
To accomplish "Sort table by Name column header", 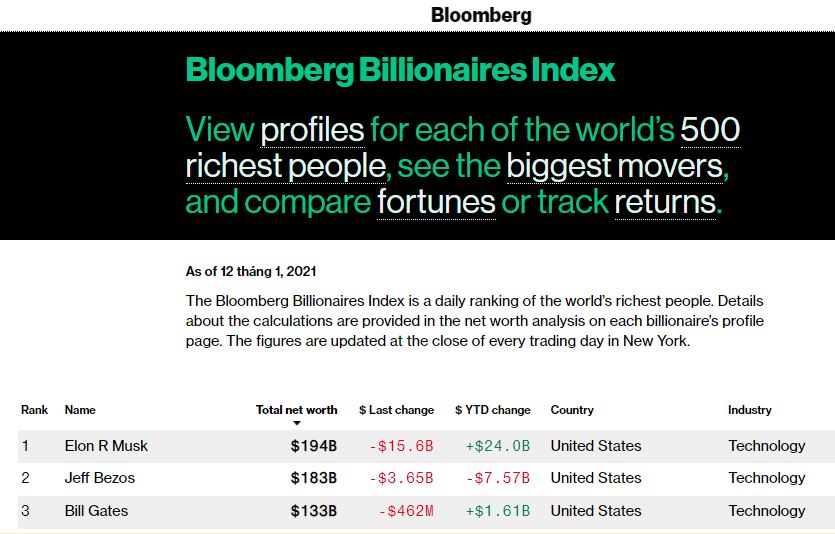I will tap(80, 410).
